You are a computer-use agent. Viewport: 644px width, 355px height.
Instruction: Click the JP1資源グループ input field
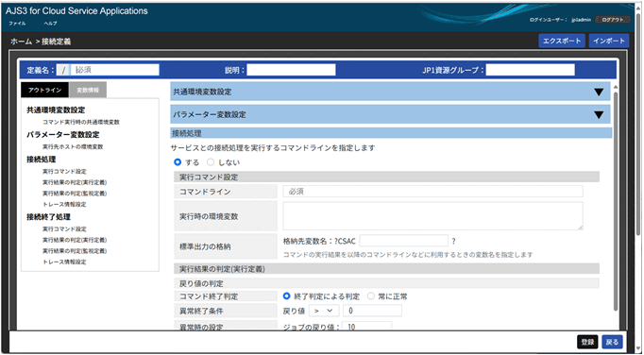pos(531,70)
